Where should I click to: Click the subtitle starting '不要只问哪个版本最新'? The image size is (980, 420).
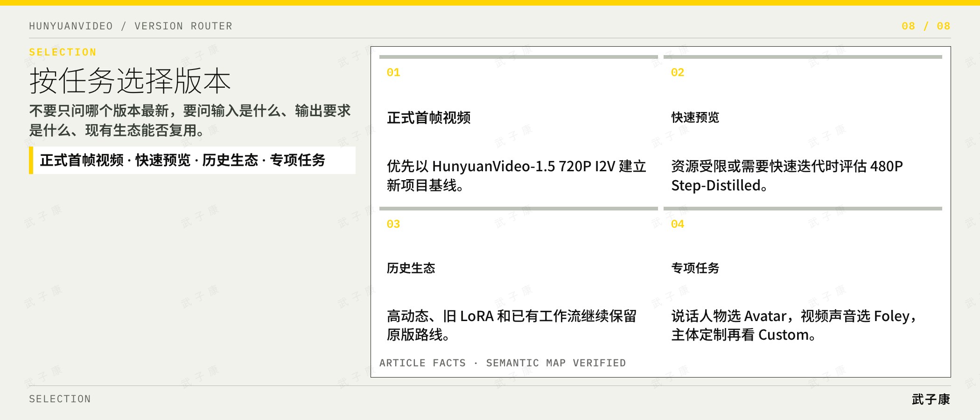(190, 120)
